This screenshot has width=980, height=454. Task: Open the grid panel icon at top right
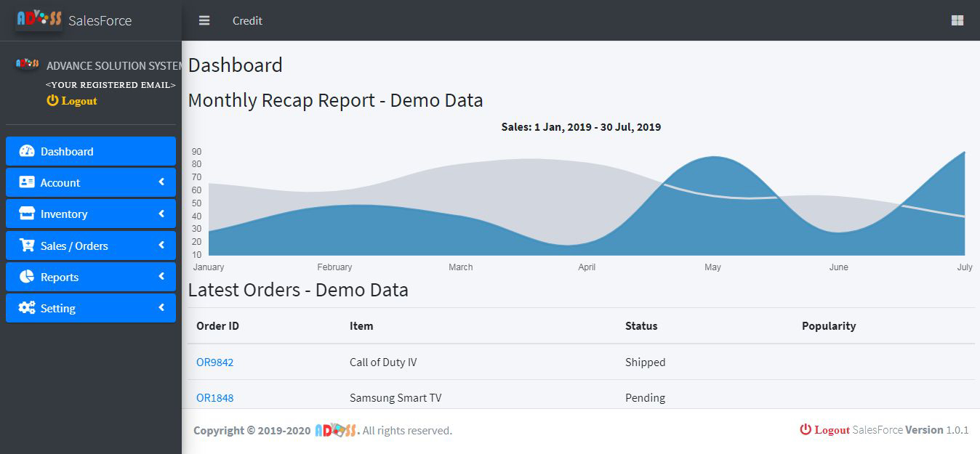pos(957,20)
